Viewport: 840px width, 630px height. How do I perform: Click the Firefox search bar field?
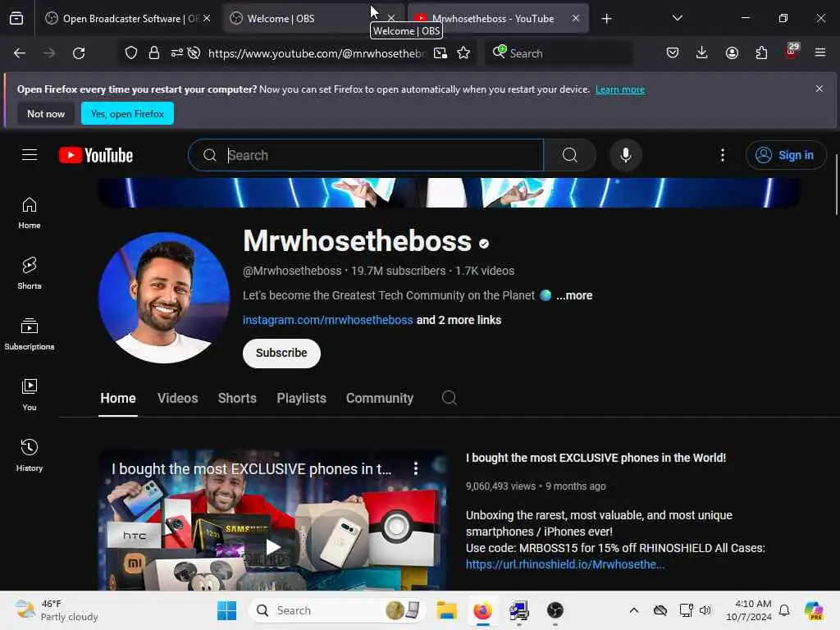tap(559, 53)
